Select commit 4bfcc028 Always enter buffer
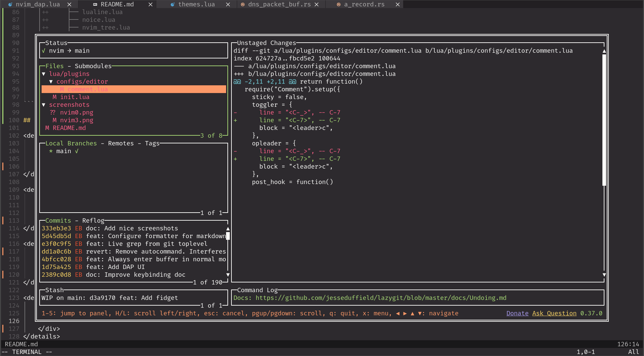This screenshot has height=356, width=644. [133, 259]
